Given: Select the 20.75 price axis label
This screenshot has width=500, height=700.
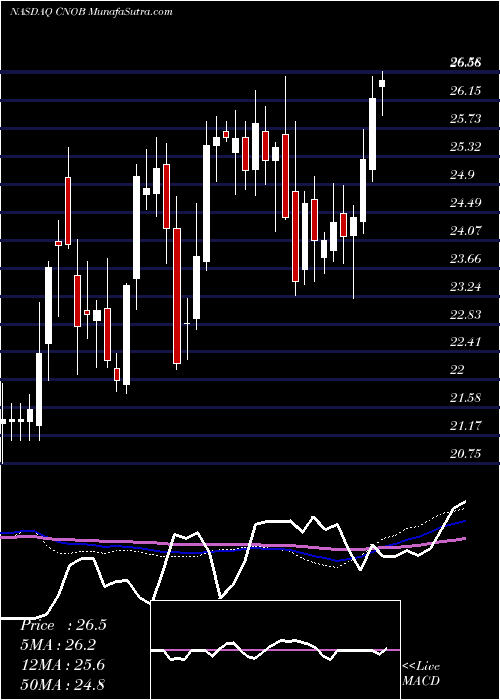Looking at the screenshot, I should point(465,454).
